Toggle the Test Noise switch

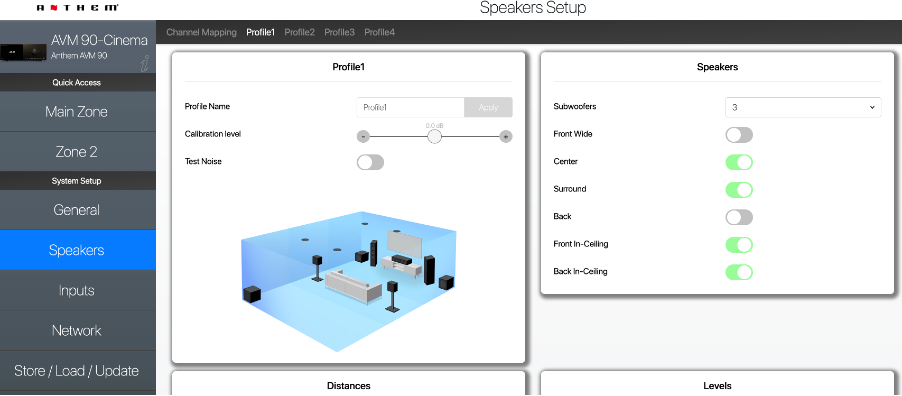[370, 162]
